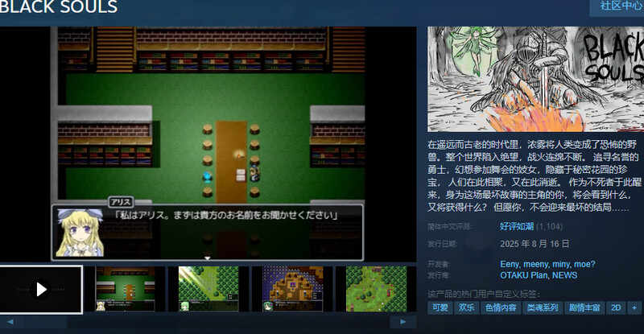Open publisher NEWS link
The width and height of the screenshot is (644, 334).
pyautogui.click(x=565, y=275)
